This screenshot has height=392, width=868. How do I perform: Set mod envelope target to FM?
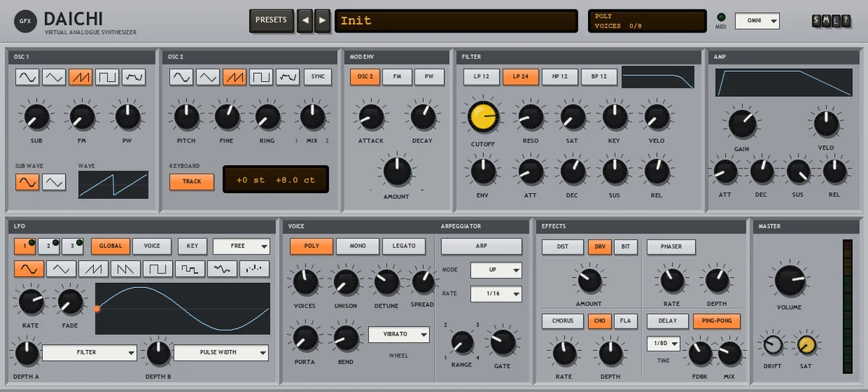tap(397, 77)
